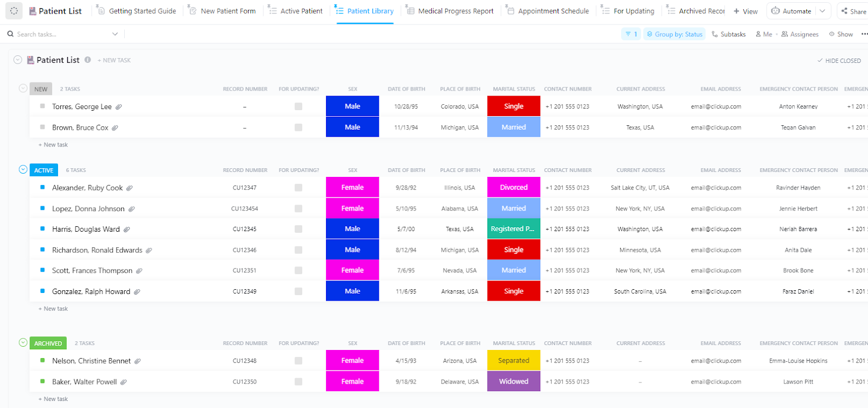Click the status square for Alexander, Ruby Cook

pyautogui.click(x=42, y=187)
